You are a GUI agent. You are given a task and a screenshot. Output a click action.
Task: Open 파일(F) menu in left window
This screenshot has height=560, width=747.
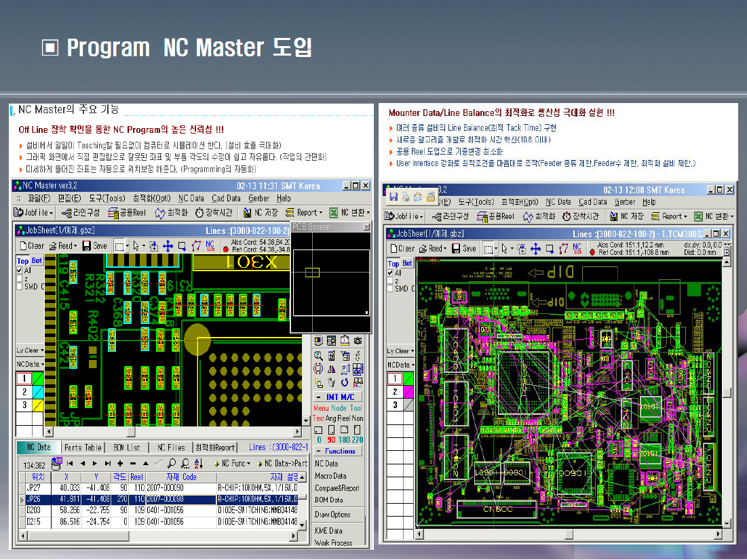pos(39,199)
